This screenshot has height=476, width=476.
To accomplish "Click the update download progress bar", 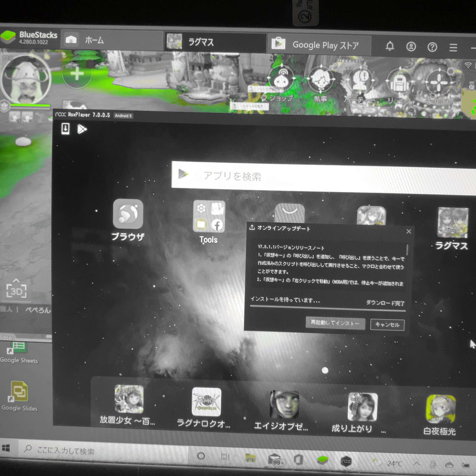I will point(328,309).
